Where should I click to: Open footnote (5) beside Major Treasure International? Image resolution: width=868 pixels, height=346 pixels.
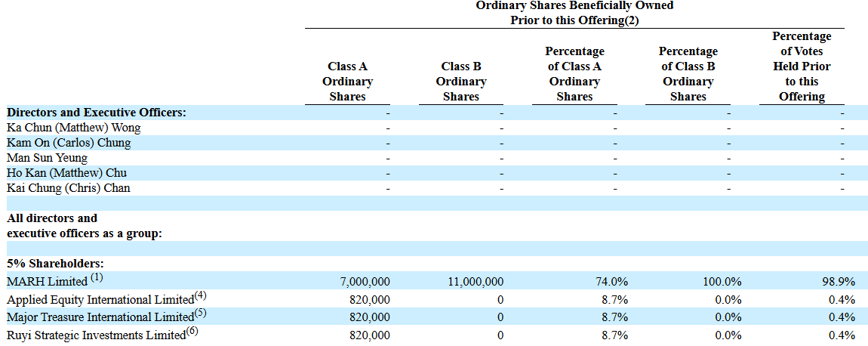click(x=199, y=314)
